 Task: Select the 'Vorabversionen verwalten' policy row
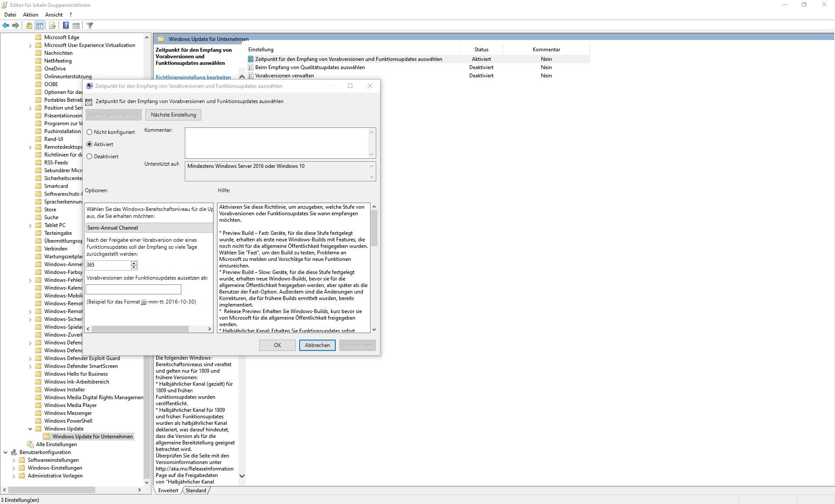418,76
